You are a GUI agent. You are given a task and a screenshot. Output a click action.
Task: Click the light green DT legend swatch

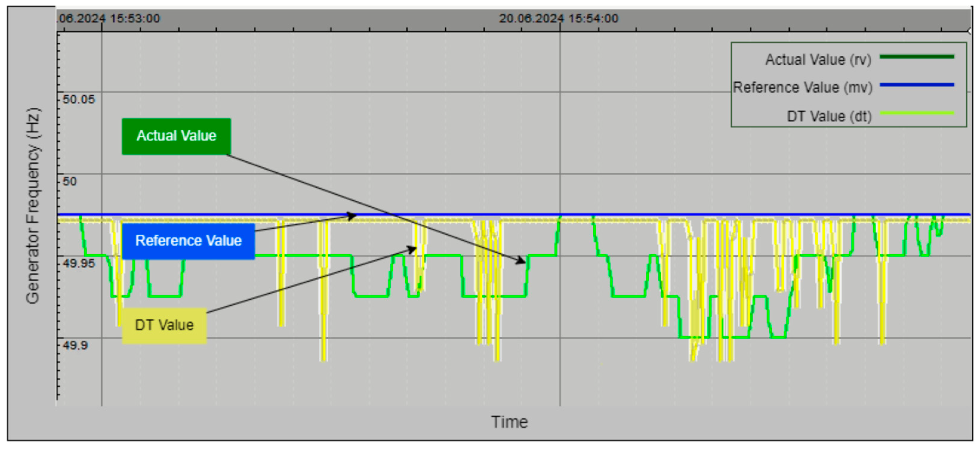tap(917, 113)
